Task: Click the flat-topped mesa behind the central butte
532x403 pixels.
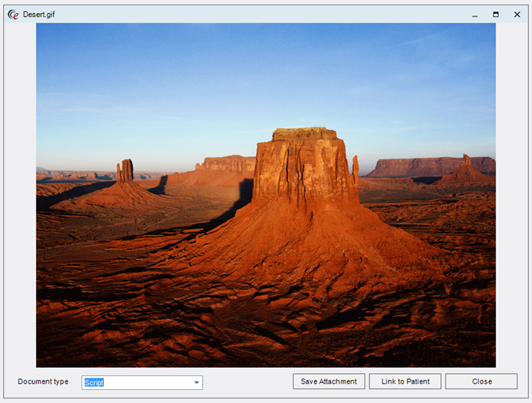Action: 227,163
